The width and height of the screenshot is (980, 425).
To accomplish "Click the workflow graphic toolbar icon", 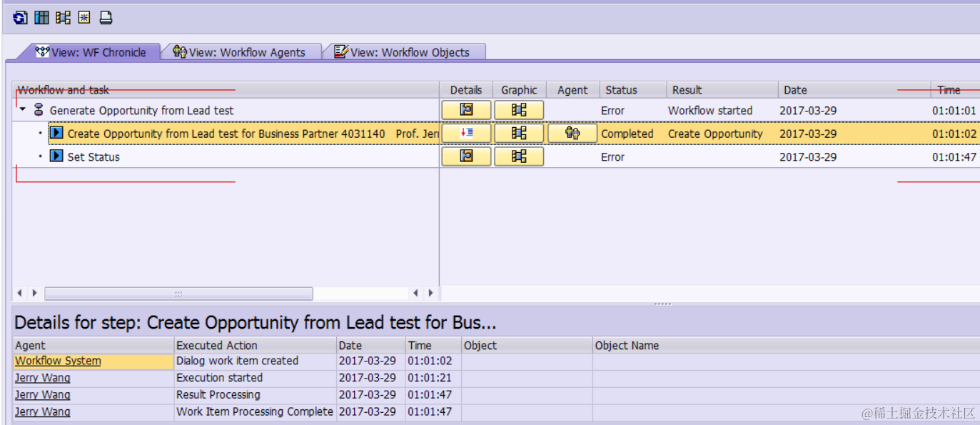I will 63,18.
